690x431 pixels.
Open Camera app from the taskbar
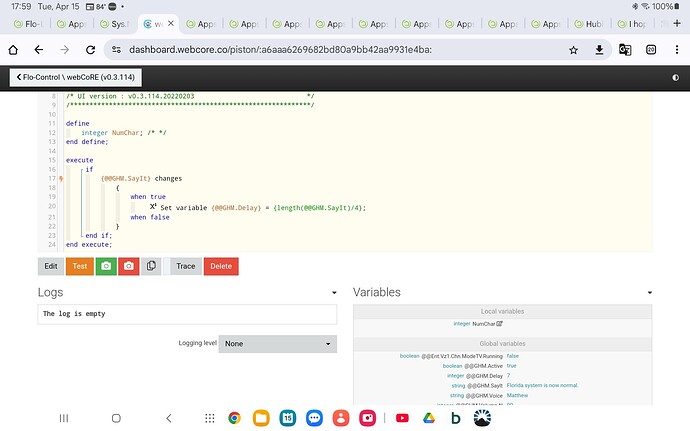tap(367, 418)
